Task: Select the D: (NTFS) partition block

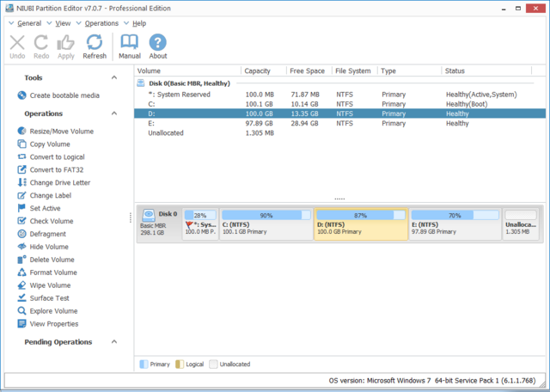Action: (x=361, y=224)
